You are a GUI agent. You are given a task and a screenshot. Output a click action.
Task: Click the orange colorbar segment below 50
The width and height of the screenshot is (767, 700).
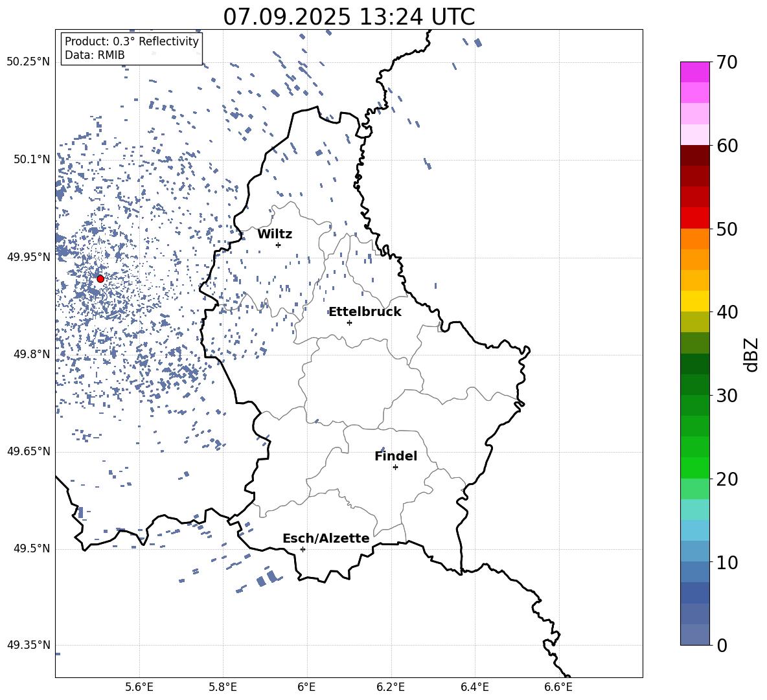point(694,238)
